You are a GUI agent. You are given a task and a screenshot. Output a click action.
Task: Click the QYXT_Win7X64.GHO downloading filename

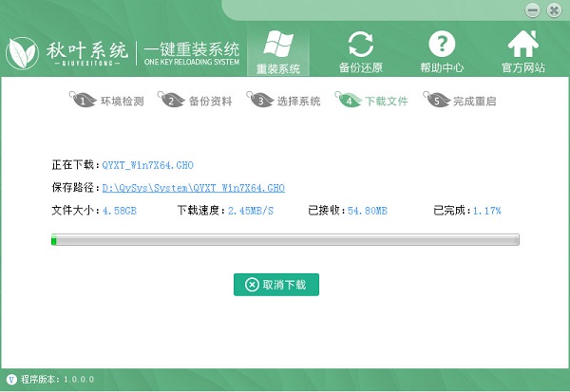(x=148, y=165)
